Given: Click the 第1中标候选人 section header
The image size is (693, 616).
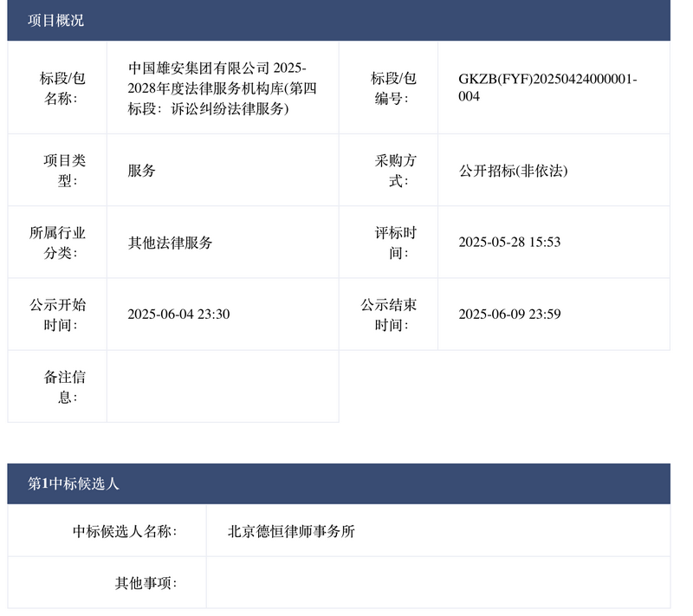Looking at the screenshot, I should 339,483.
